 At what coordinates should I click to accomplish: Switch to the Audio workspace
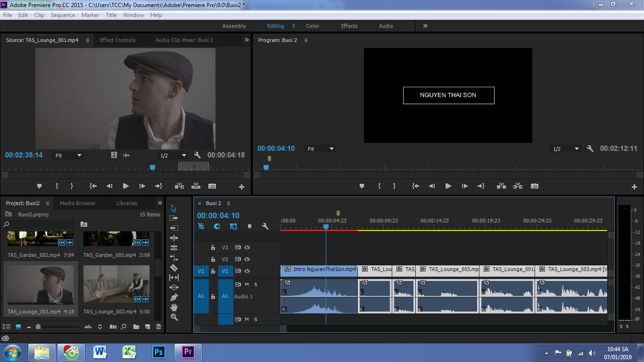pos(386,26)
